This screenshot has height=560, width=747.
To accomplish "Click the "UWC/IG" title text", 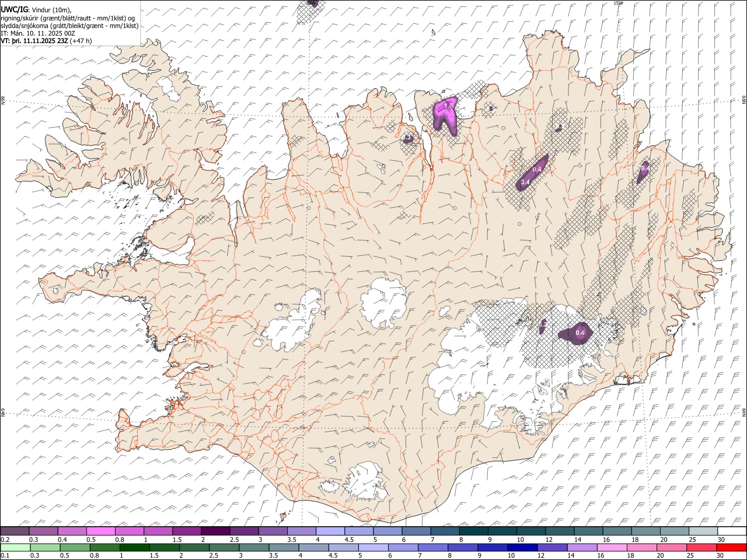I will (14, 10).
